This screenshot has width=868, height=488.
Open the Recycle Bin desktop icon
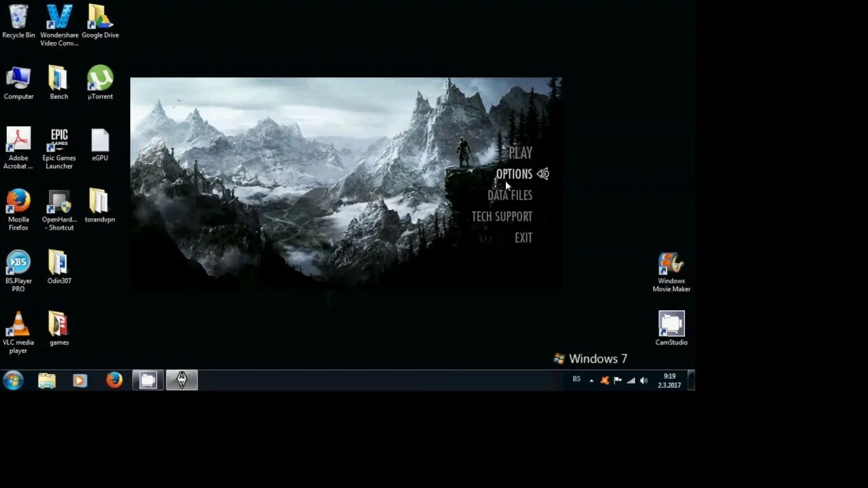[x=18, y=22]
